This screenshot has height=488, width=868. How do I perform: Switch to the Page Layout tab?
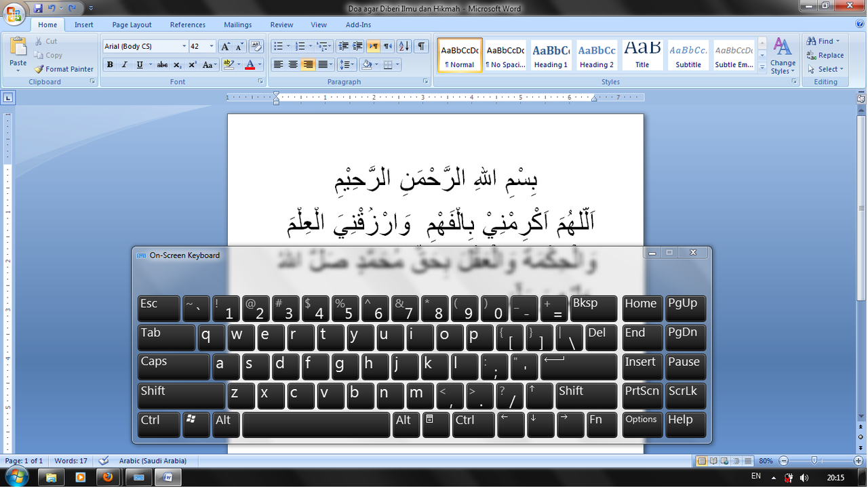[132, 24]
